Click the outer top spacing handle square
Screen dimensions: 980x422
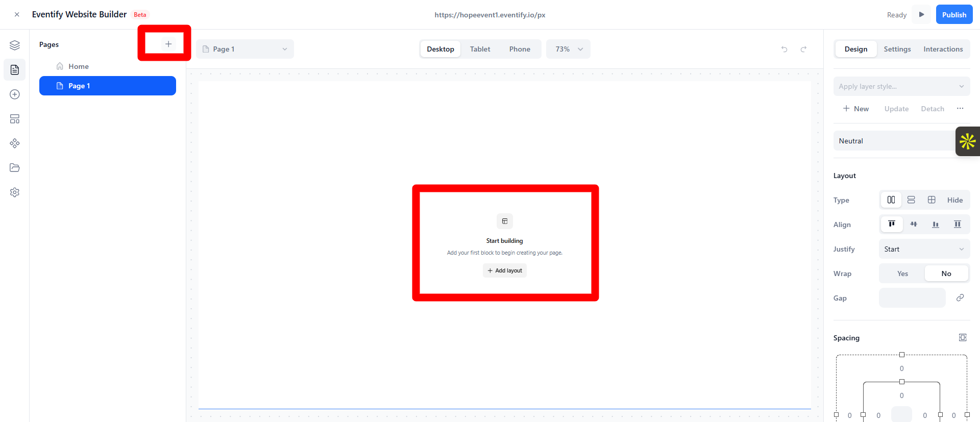click(902, 355)
